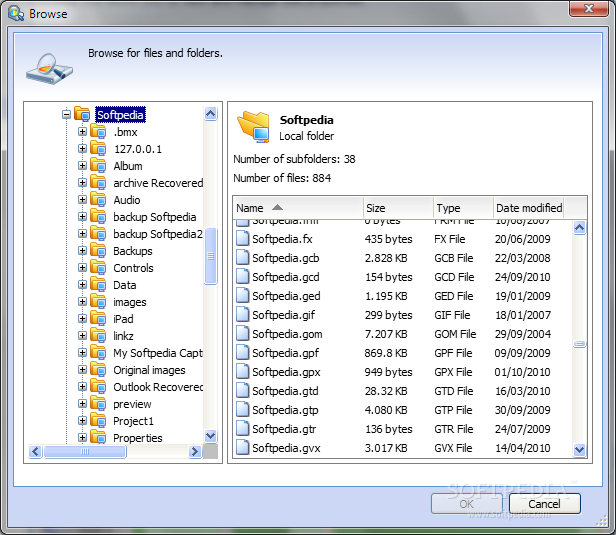Click the Album folder icon
This screenshot has height=535, width=616.
(x=98, y=165)
